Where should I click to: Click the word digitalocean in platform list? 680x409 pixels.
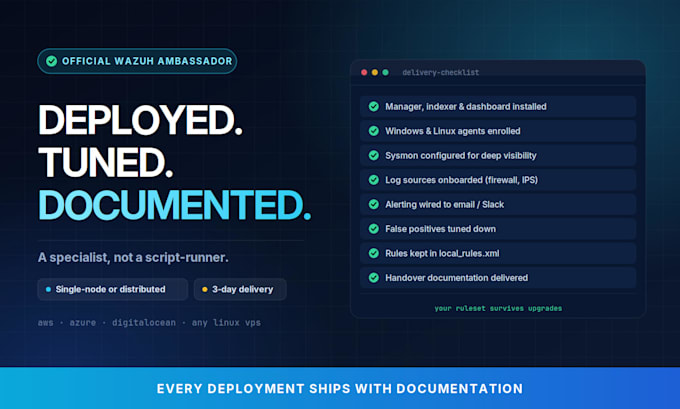(144, 323)
